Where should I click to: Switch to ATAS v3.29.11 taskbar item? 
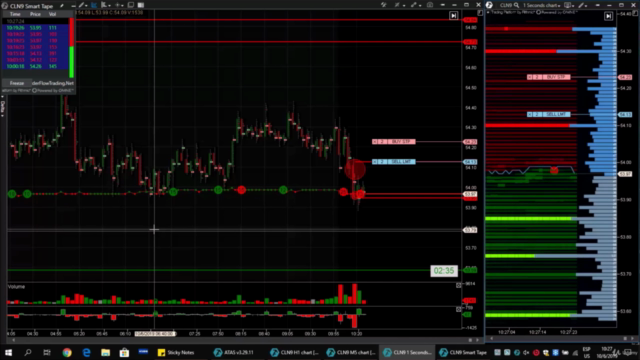[x=234, y=352]
